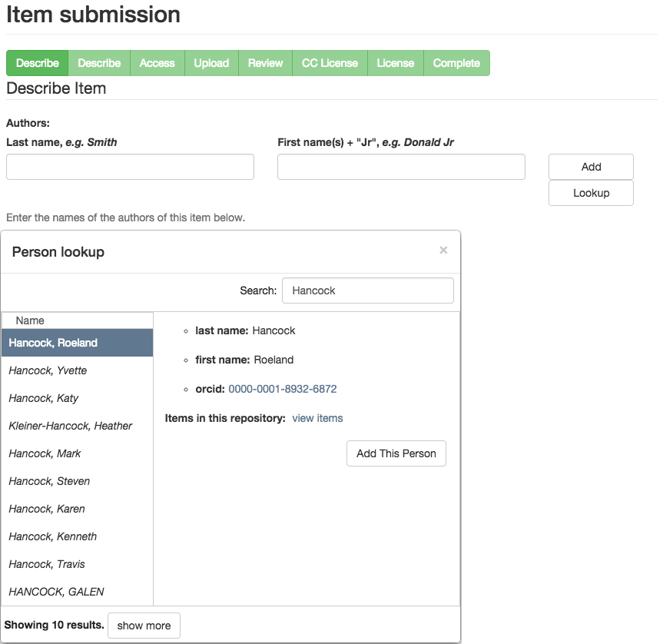
Task: Choose Kleiner-Hancock, Heather from results
Action: pos(70,426)
